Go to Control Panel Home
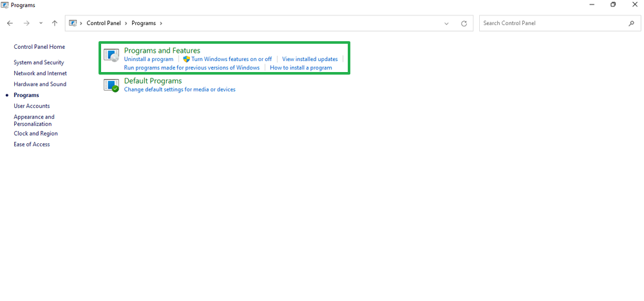Screen dimensions: 644x301 click(x=39, y=47)
